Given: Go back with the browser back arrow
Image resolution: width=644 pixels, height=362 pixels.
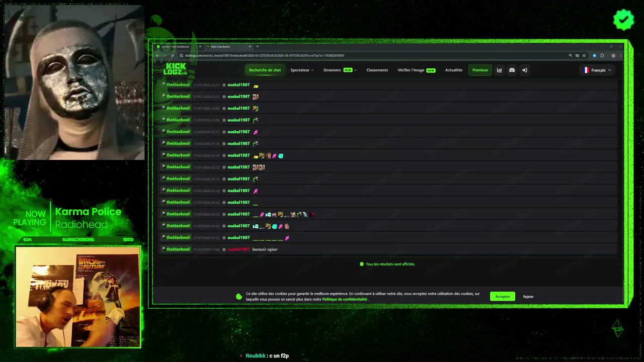Looking at the screenshot, I should pyautogui.click(x=157, y=55).
